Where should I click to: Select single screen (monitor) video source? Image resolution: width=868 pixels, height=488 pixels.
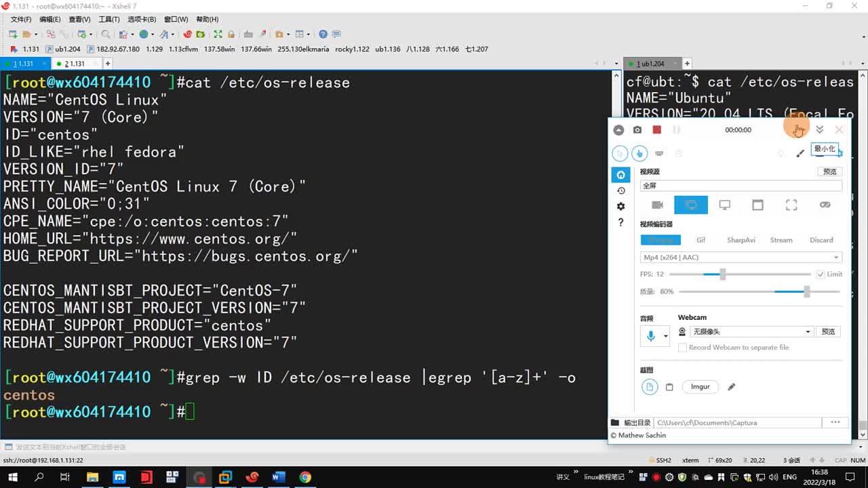[724, 205]
